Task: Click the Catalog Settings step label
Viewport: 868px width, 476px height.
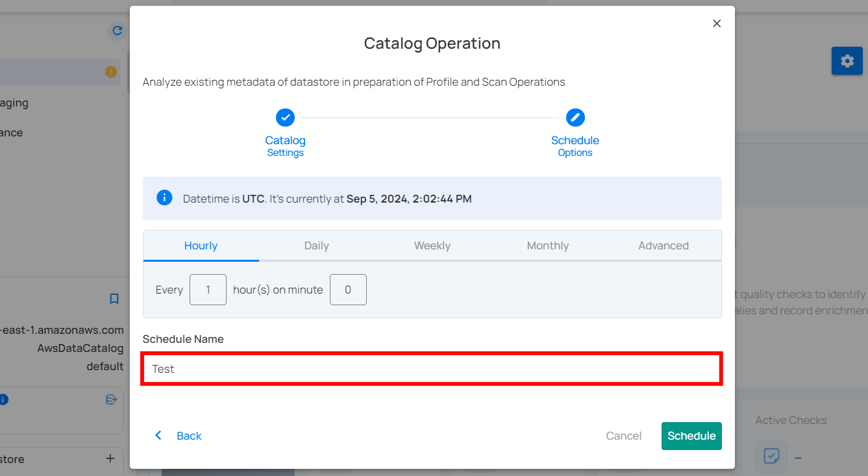Action: [285, 146]
